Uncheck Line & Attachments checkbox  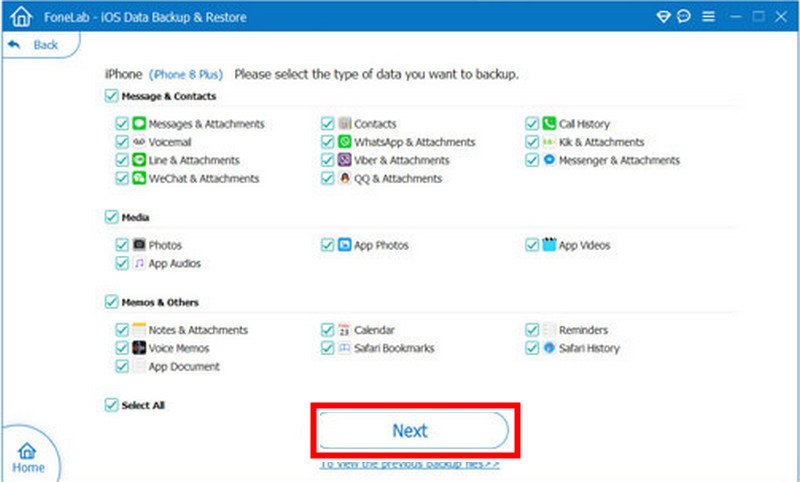pyautogui.click(x=122, y=160)
